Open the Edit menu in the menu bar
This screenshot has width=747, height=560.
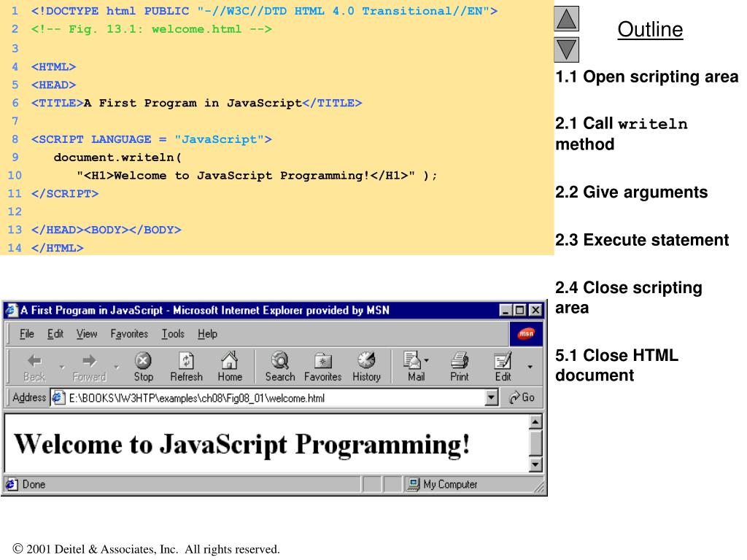point(55,334)
